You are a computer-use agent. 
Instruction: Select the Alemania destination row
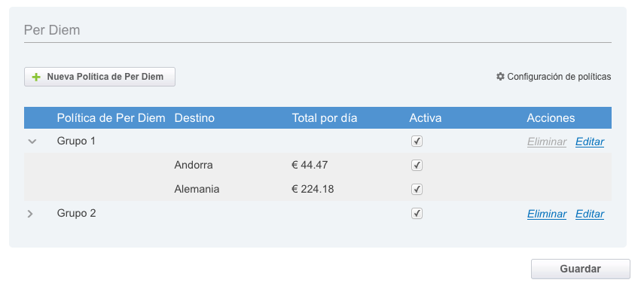[318, 189]
